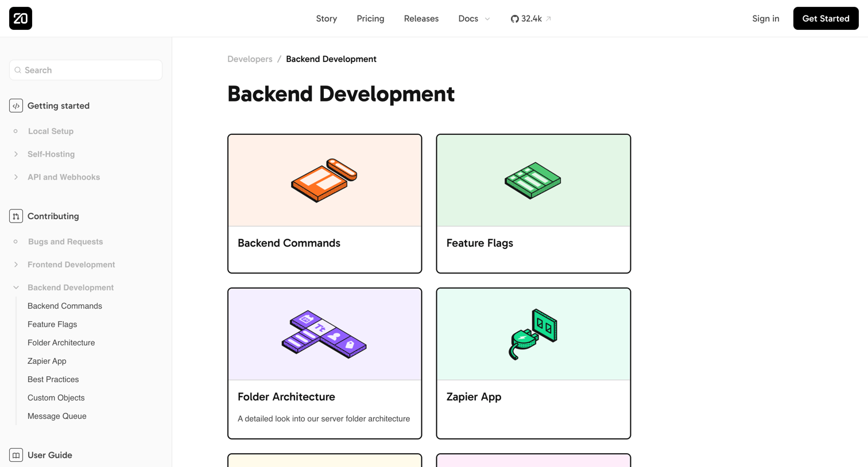Click the Contributing section heading
This screenshot has width=868, height=467.
[53, 216]
